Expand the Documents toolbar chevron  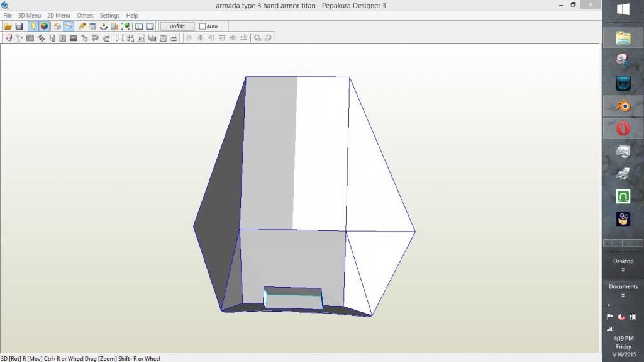click(623, 296)
